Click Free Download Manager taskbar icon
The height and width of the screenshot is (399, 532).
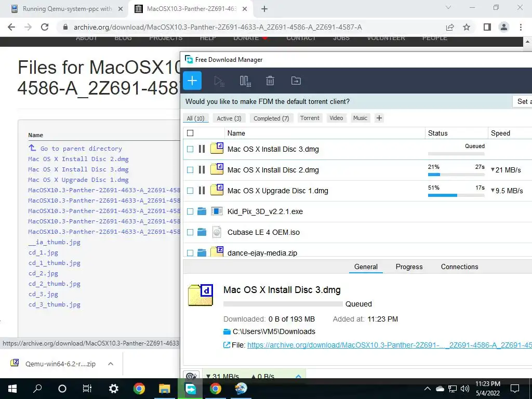click(190, 389)
